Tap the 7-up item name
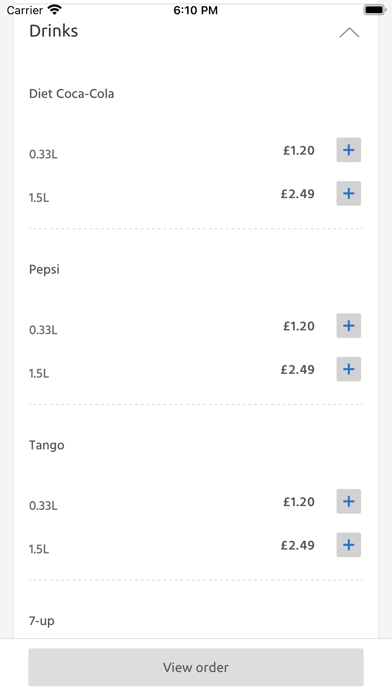Viewport: 392px width, 696px height. coord(42,621)
